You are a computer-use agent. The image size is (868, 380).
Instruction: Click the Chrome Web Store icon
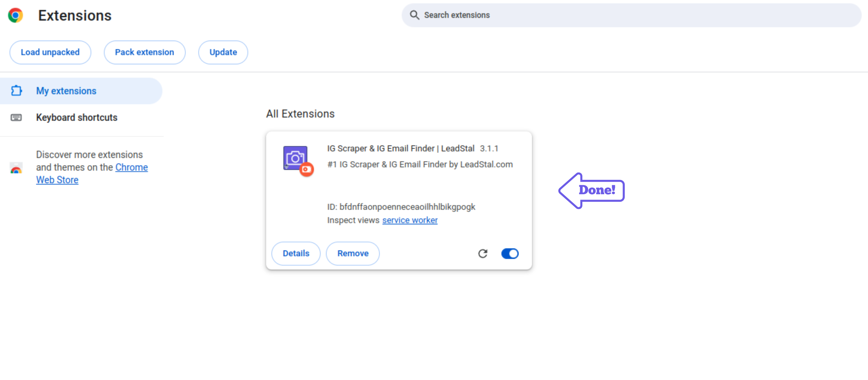pyautogui.click(x=16, y=168)
